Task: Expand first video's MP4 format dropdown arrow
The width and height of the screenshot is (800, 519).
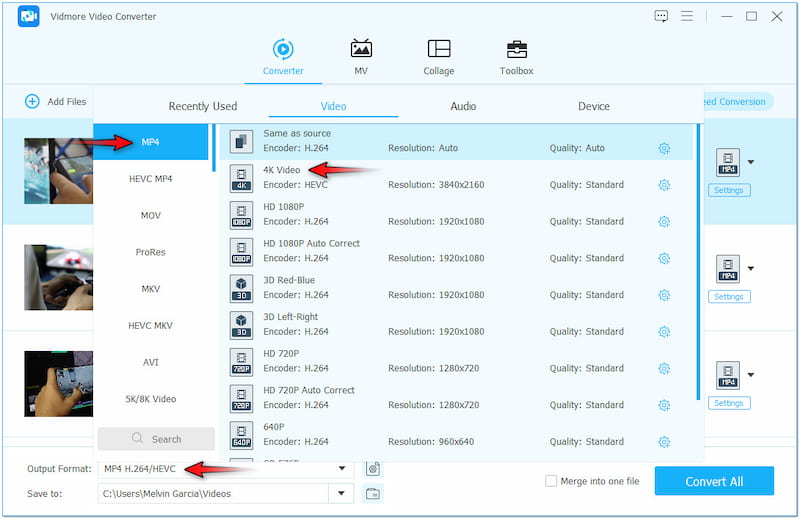Action: 751,162
